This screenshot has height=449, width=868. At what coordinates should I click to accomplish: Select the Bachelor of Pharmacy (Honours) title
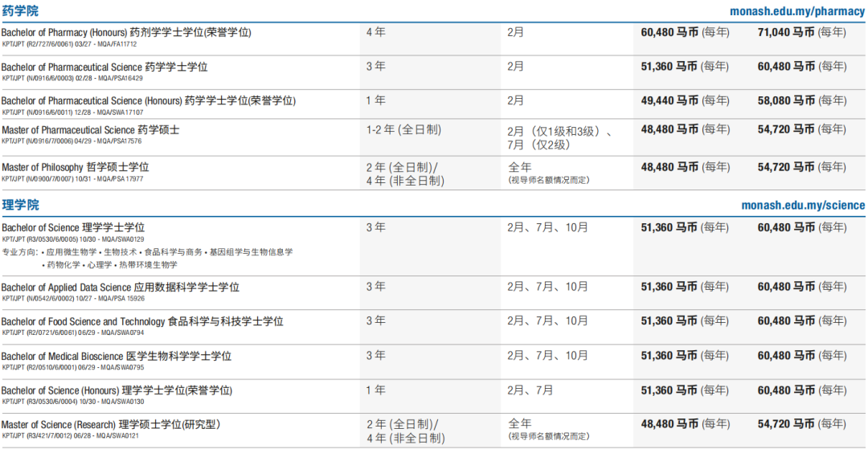tap(126, 33)
